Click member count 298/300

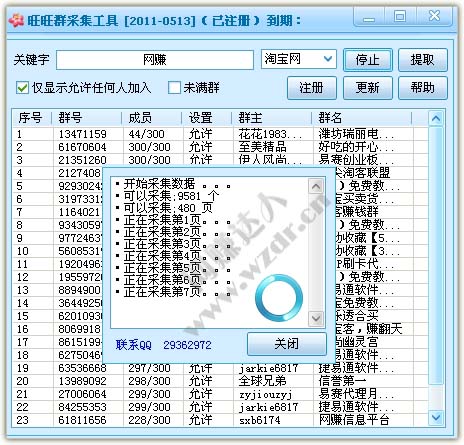click(149, 381)
